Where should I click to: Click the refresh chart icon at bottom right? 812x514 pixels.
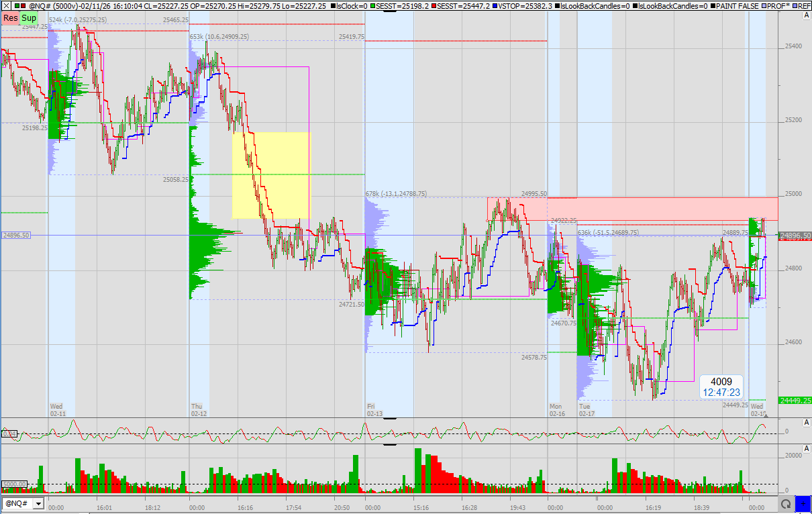click(x=786, y=503)
